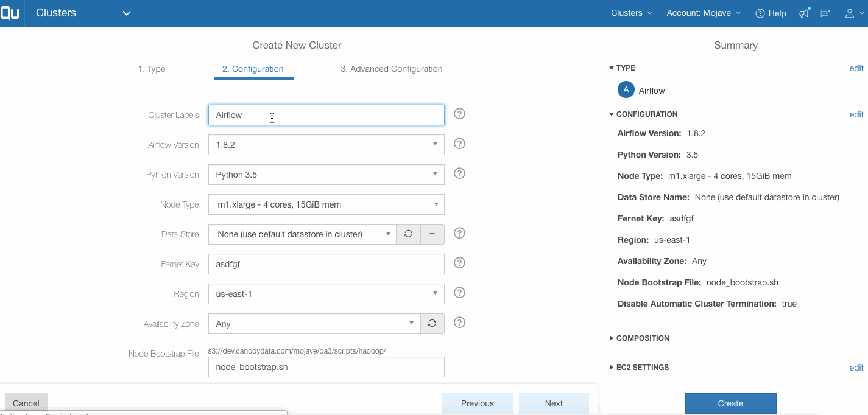Click into the Fernet Key input field

click(x=326, y=264)
